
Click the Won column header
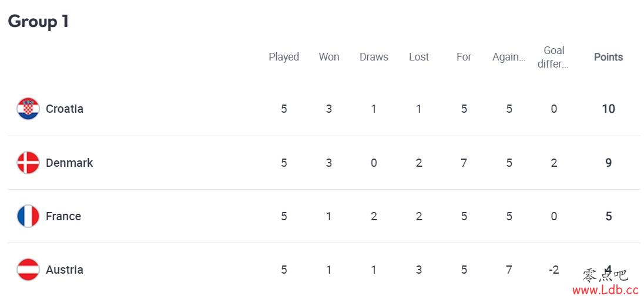329,57
